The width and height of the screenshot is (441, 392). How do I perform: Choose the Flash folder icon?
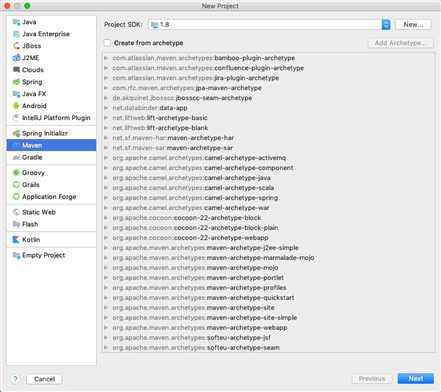(x=16, y=224)
